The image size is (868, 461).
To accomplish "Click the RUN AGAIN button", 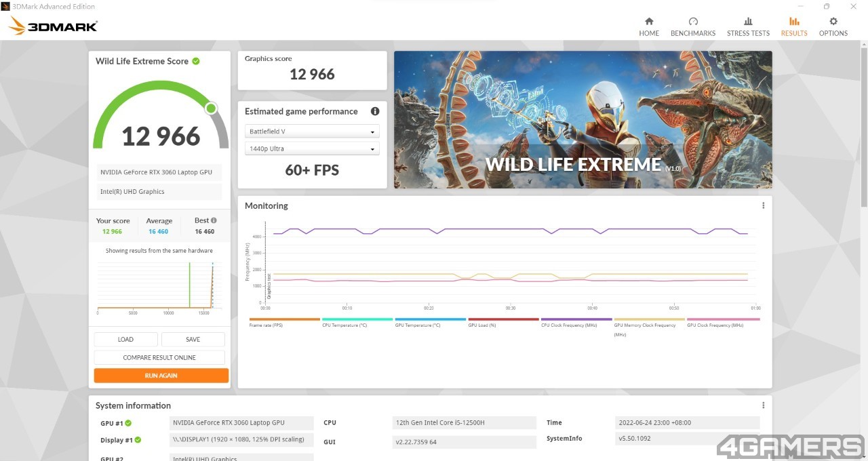I will pyautogui.click(x=161, y=376).
